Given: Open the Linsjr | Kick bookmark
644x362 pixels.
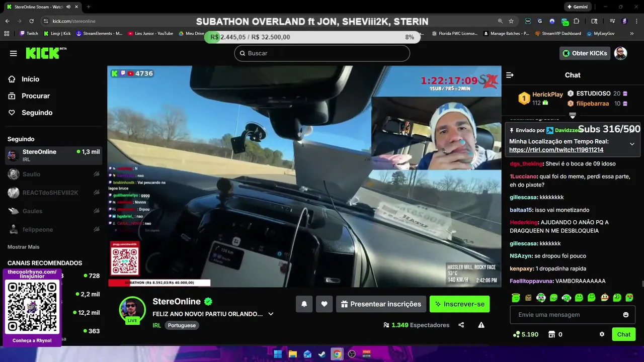Looking at the screenshot, I should coord(57,34).
